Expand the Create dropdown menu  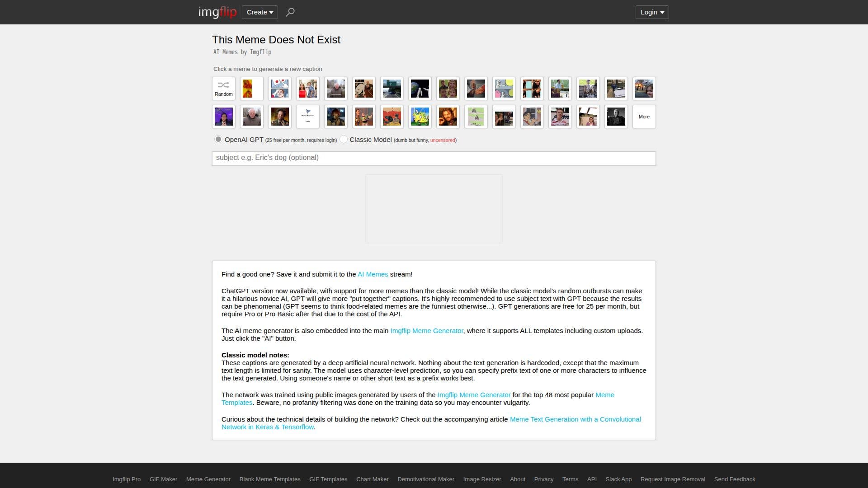tap(260, 12)
